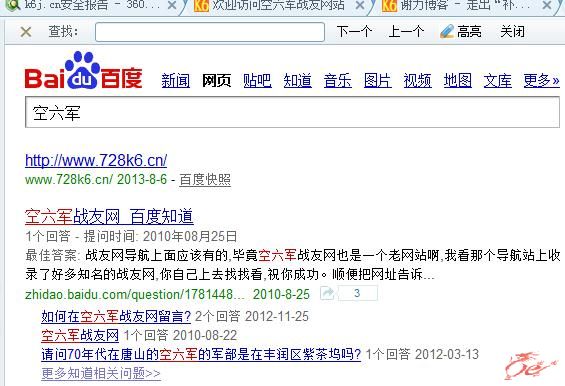Click the Baidu paw logo
This screenshot has height=386, width=565.
click(84, 70)
